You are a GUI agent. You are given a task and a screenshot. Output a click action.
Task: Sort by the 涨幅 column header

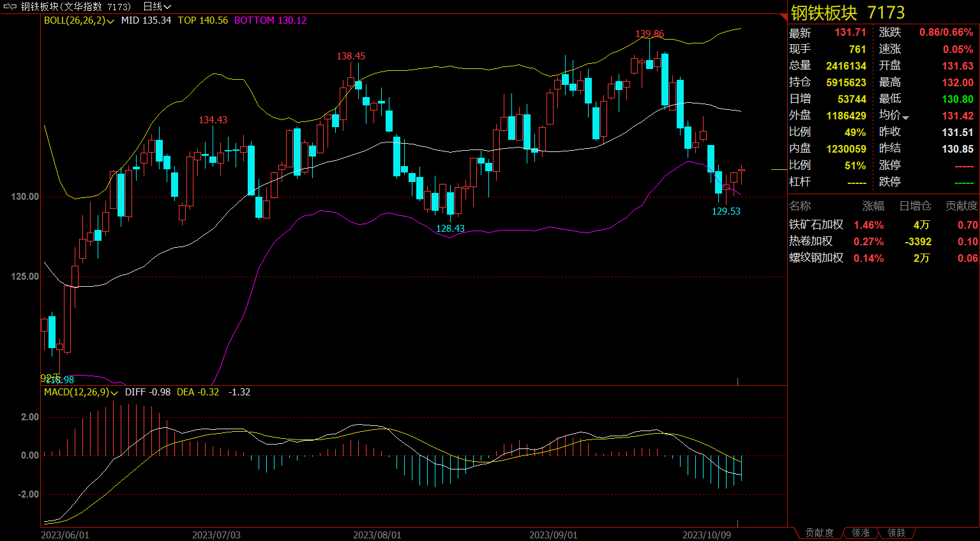(873, 206)
